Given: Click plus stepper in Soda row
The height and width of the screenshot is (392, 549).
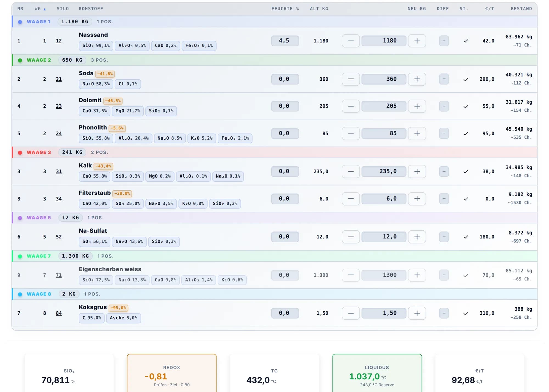Looking at the screenshot, I should (x=417, y=79).
